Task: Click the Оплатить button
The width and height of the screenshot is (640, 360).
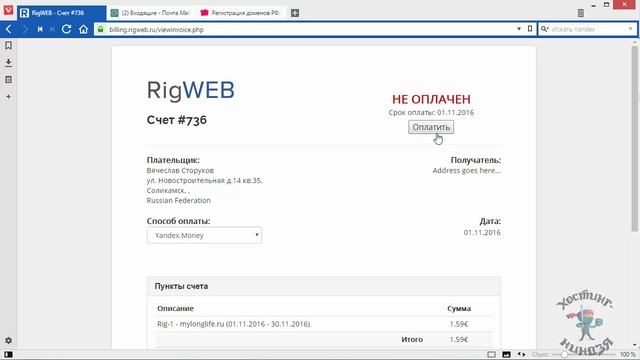Action: tap(431, 127)
